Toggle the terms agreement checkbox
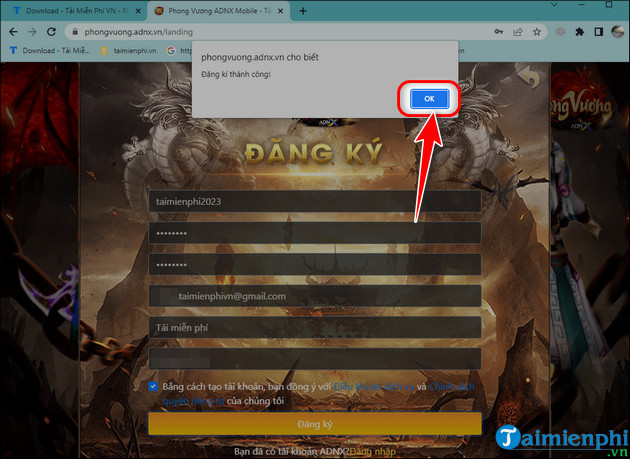Image resolution: width=630 pixels, height=459 pixels. pyautogui.click(x=153, y=386)
